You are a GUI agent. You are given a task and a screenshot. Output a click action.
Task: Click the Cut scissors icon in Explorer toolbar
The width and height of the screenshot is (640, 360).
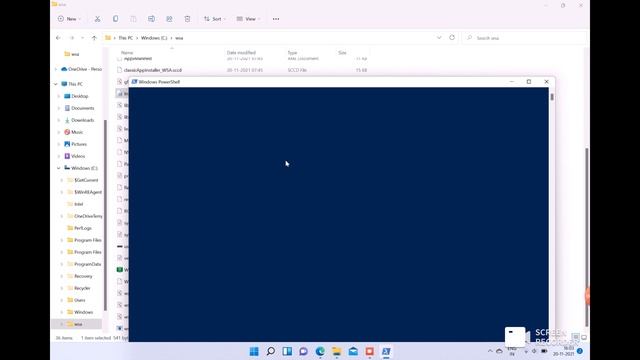point(97,19)
